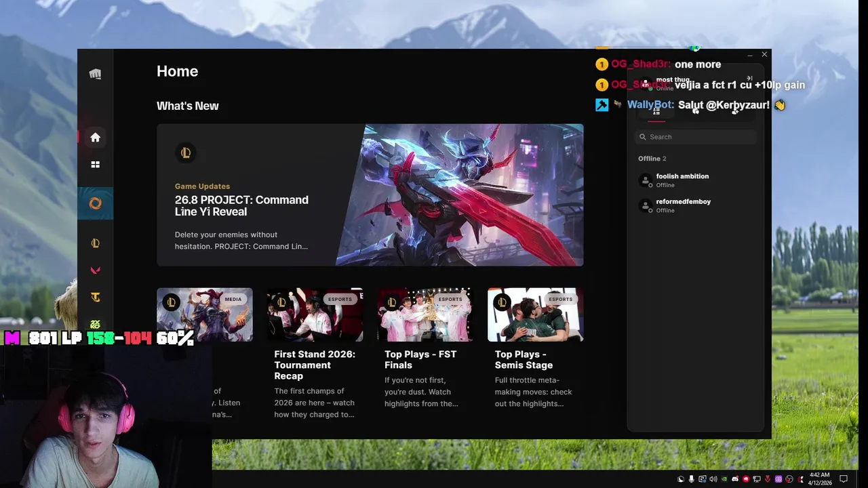Open the reformedfemboy avatar
Screen dimensions: 868x488
tap(646, 205)
